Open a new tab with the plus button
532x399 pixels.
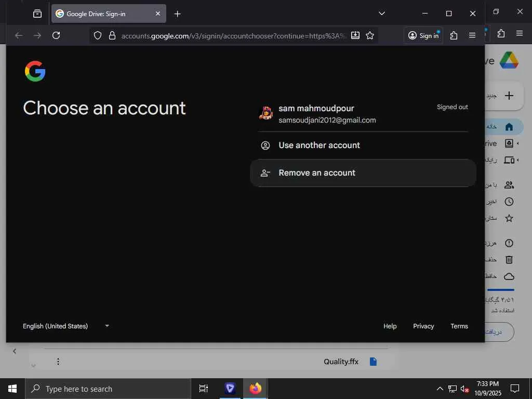pos(178,14)
